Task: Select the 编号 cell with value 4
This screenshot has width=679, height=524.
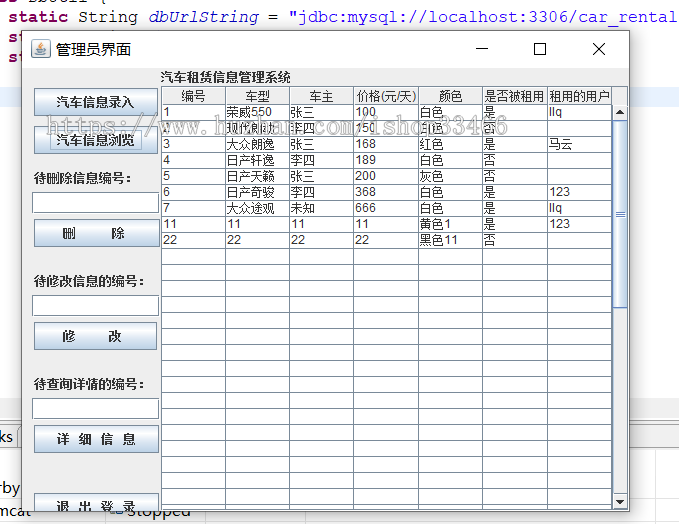Action: [x=193, y=160]
